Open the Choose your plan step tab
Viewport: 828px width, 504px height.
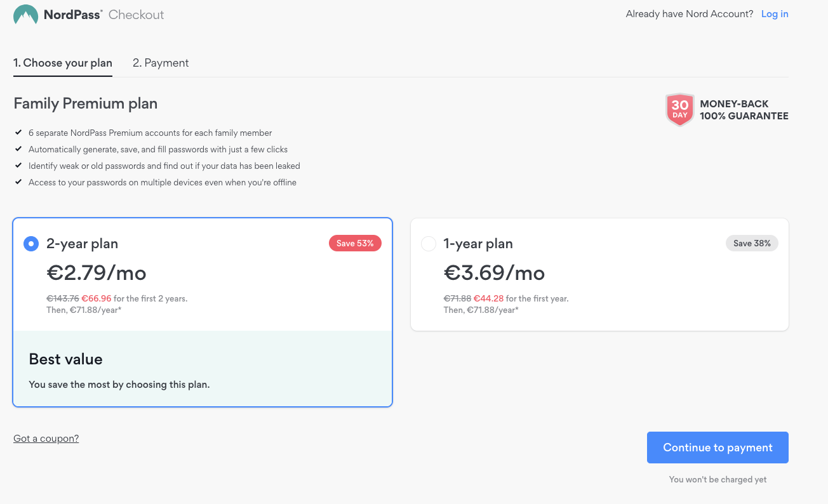coord(63,63)
